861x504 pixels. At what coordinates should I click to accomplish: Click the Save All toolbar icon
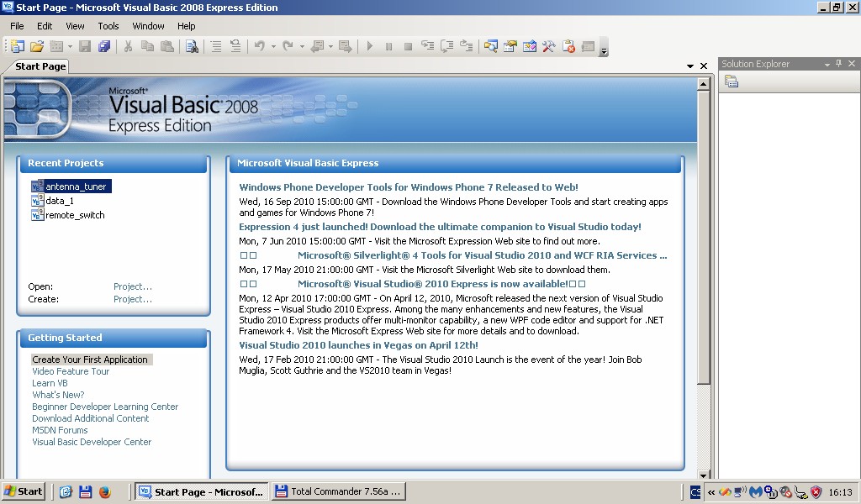click(104, 47)
